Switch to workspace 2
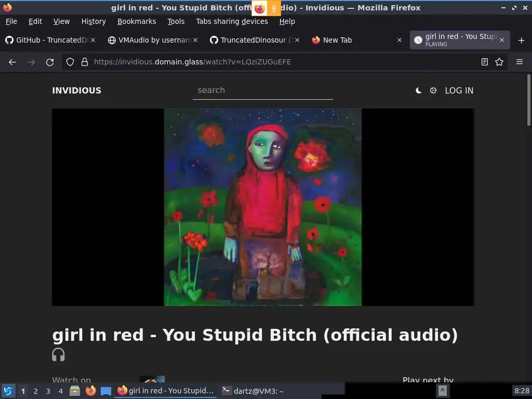The image size is (532, 399). [36, 391]
